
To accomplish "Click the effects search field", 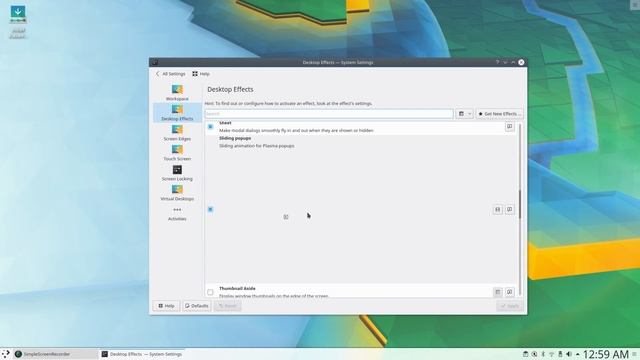I will [x=329, y=113].
